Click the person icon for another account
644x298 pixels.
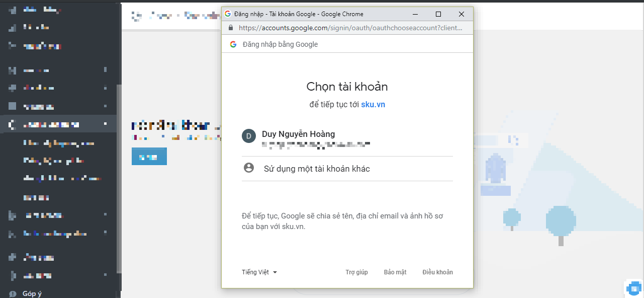pyautogui.click(x=248, y=168)
